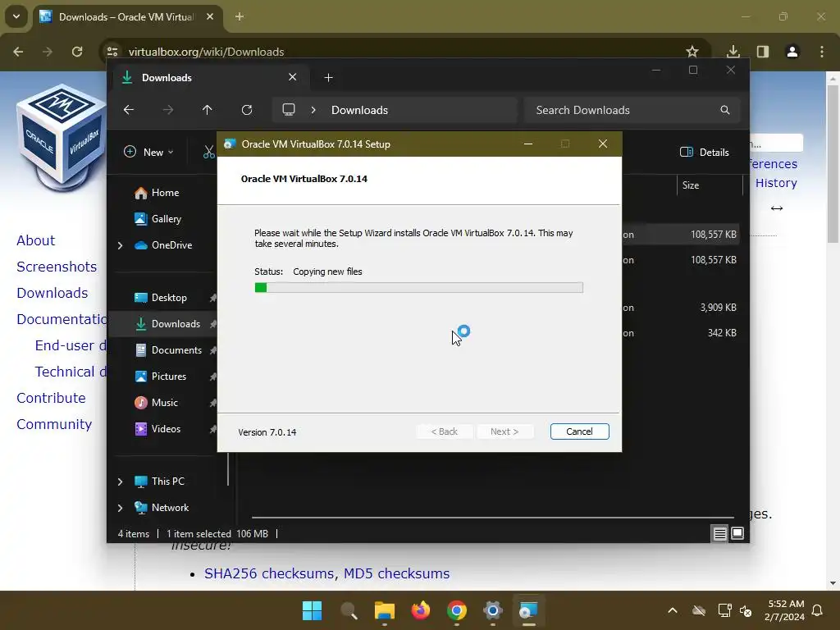Open Downloads link in VirtualBox site menu
This screenshot has height=630, width=840.
(52, 293)
